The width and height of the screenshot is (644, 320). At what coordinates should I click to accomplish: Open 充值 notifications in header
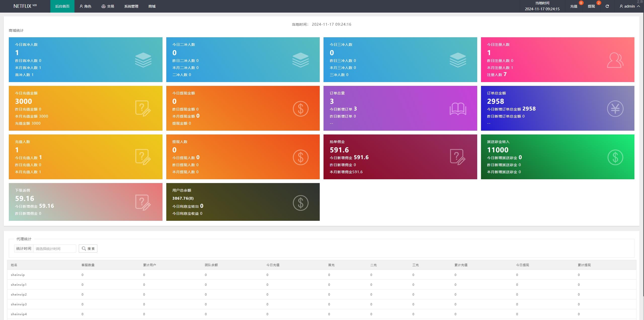pyautogui.click(x=574, y=6)
